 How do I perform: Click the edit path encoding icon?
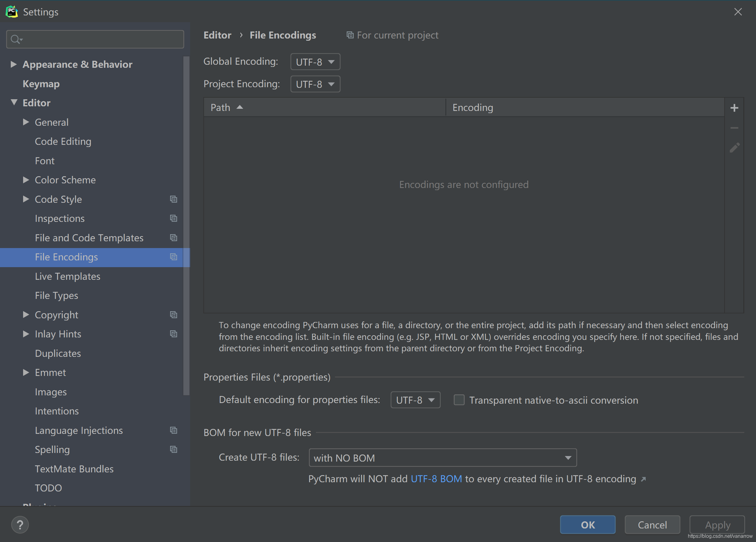click(735, 148)
